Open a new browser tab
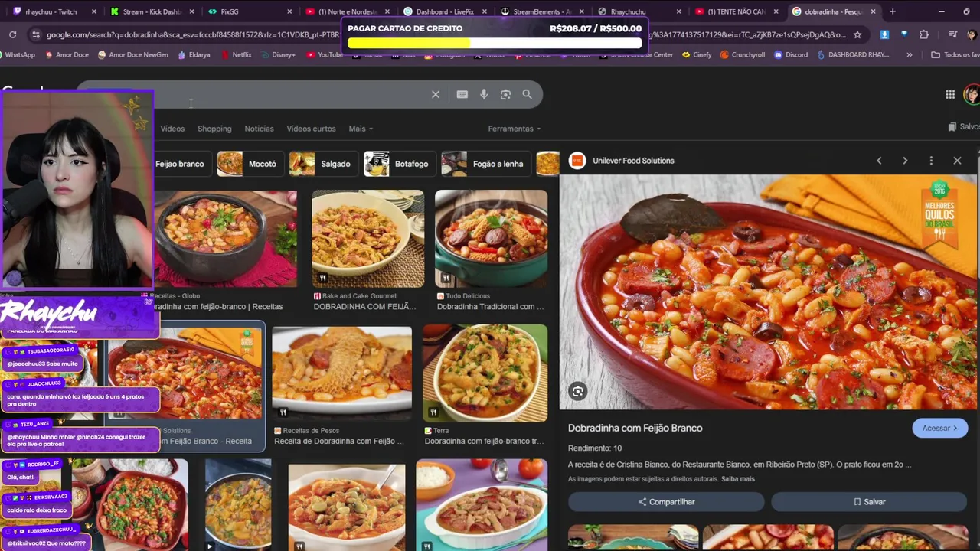The height and width of the screenshot is (551, 980). pyautogui.click(x=892, y=11)
